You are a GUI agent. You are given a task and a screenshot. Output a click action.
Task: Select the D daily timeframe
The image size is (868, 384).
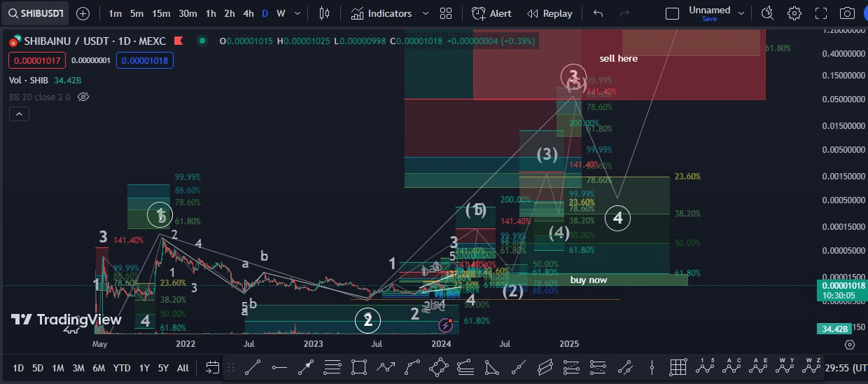pyautogui.click(x=265, y=13)
